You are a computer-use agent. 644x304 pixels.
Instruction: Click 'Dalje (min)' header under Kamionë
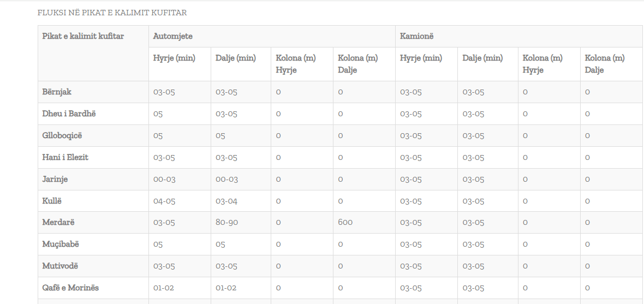[482, 58]
